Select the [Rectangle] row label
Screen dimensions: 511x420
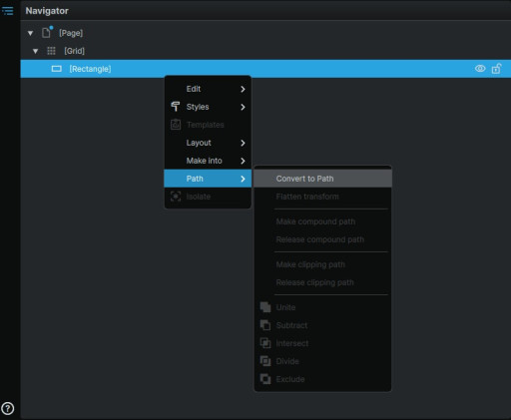point(90,69)
